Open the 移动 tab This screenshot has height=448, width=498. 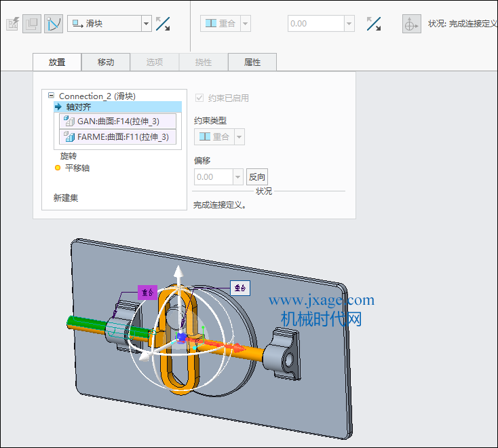point(106,62)
